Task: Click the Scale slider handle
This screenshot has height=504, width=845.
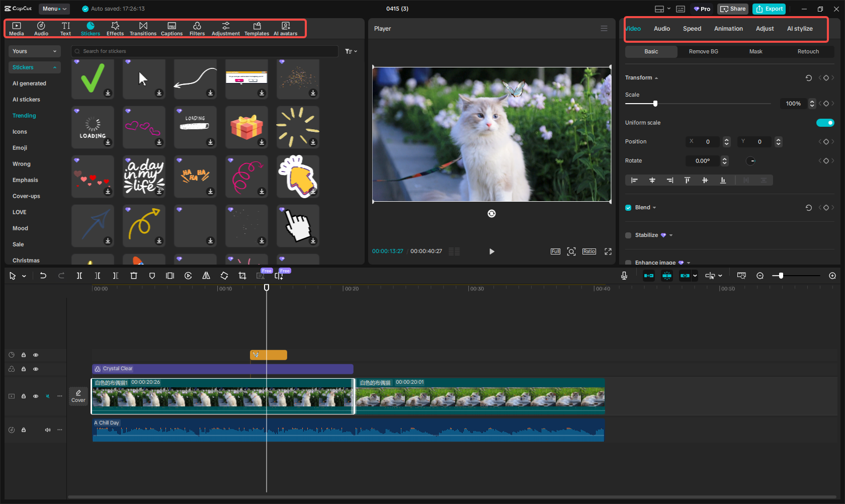Action: coord(655,104)
